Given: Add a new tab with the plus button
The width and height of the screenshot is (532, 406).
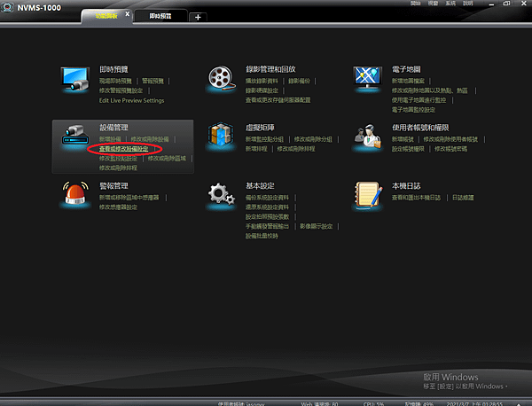Looking at the screenshot, I should coord(198,17).
